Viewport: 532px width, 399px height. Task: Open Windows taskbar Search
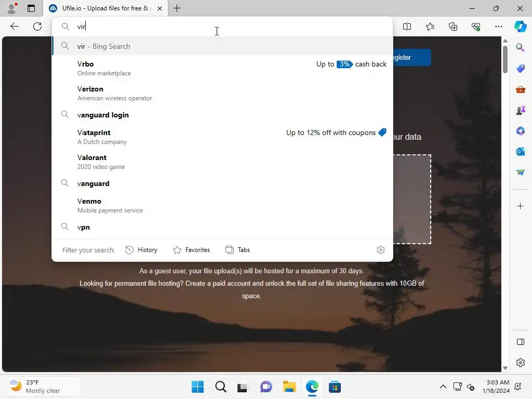pos(220,387)
